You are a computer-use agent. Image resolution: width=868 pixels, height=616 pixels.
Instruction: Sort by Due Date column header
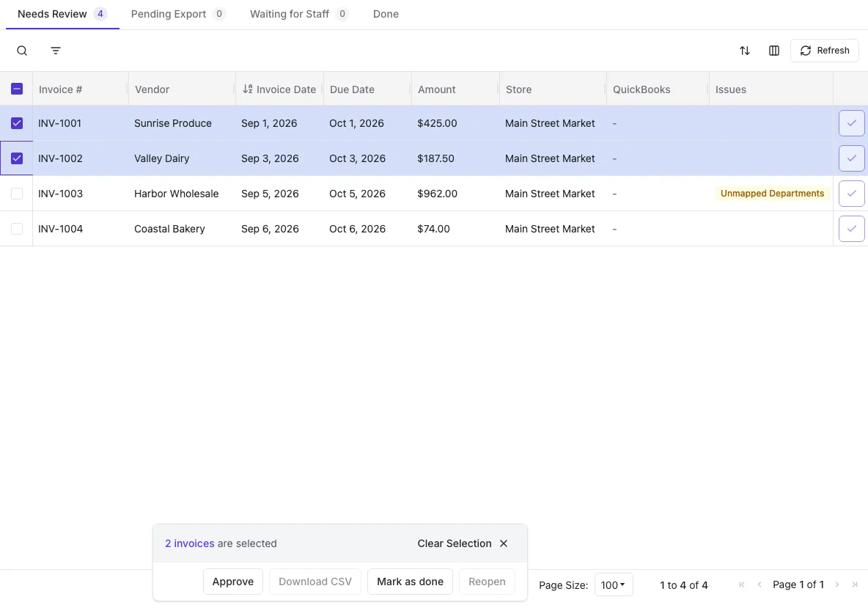pyautogui.click(x=367, y=89)
